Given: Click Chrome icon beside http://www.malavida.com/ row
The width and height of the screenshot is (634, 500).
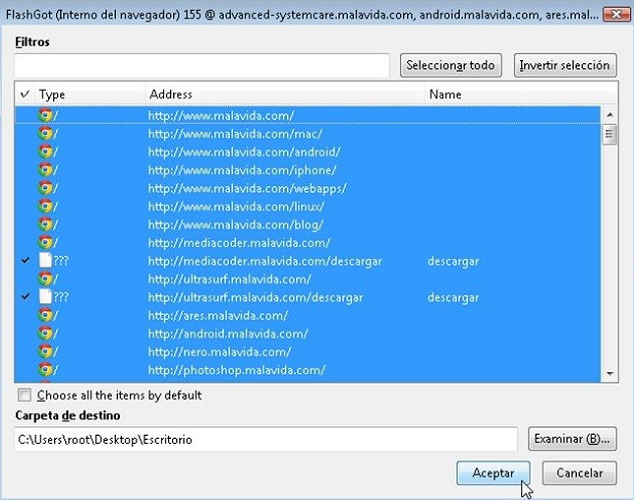Looking at the screenshot, I should (x=45, y=115).
